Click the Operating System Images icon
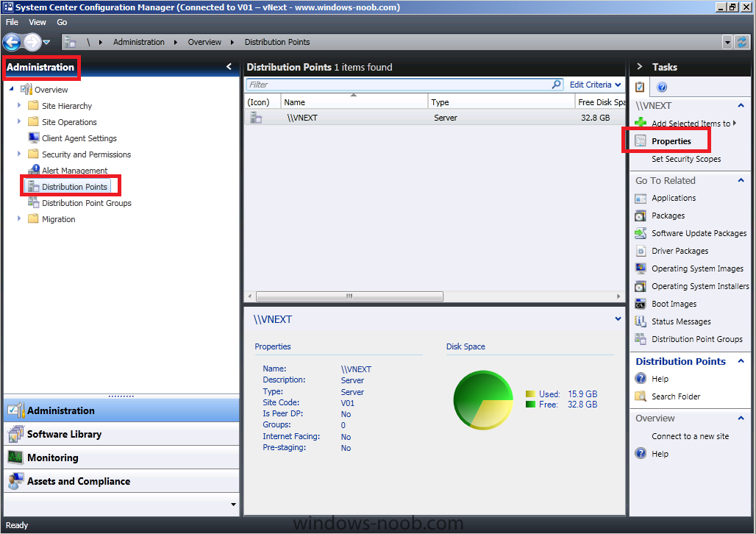 tap(641, 268)
